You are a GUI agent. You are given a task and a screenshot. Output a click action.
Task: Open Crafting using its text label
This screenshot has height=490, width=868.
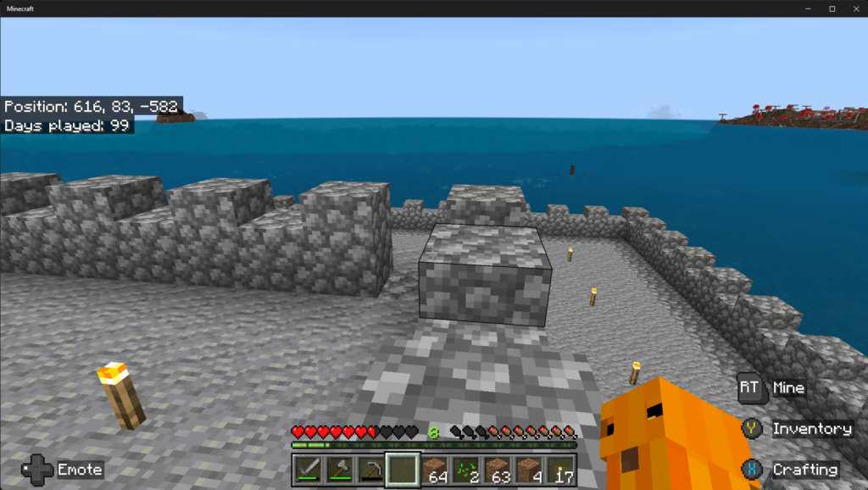pyautogui.click(x=804, y=469)
